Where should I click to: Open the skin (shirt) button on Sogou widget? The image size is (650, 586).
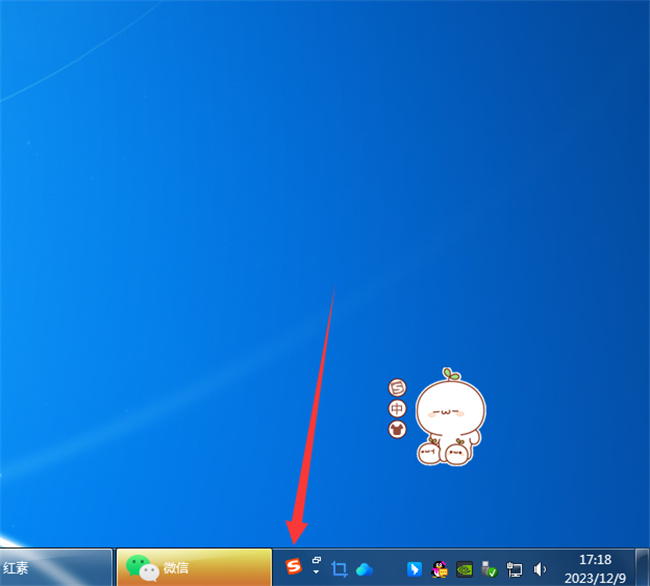(397, 429)
